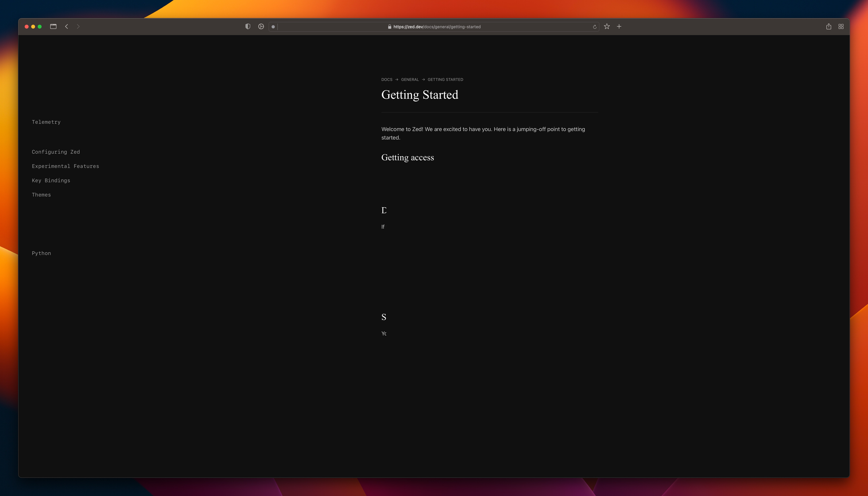Click the padlock security icon
868x496 pixels.
click(x=389, y=27)
